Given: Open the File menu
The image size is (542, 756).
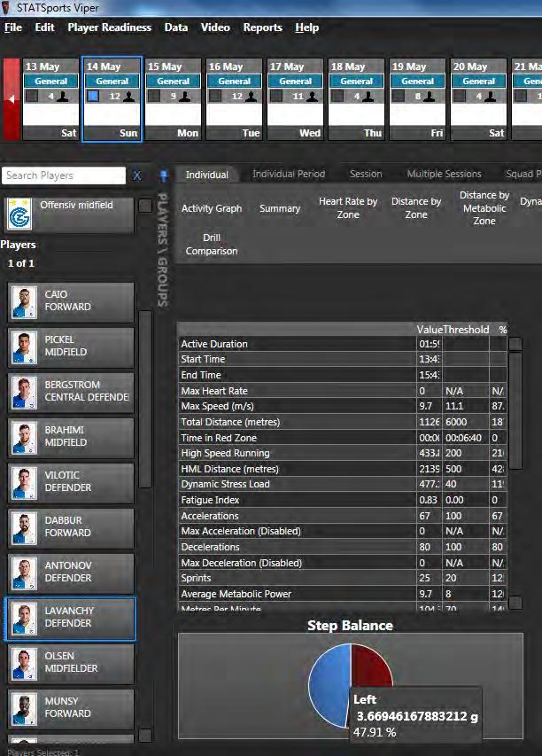Looking at the screenshot, I should [x=13, y=27].
